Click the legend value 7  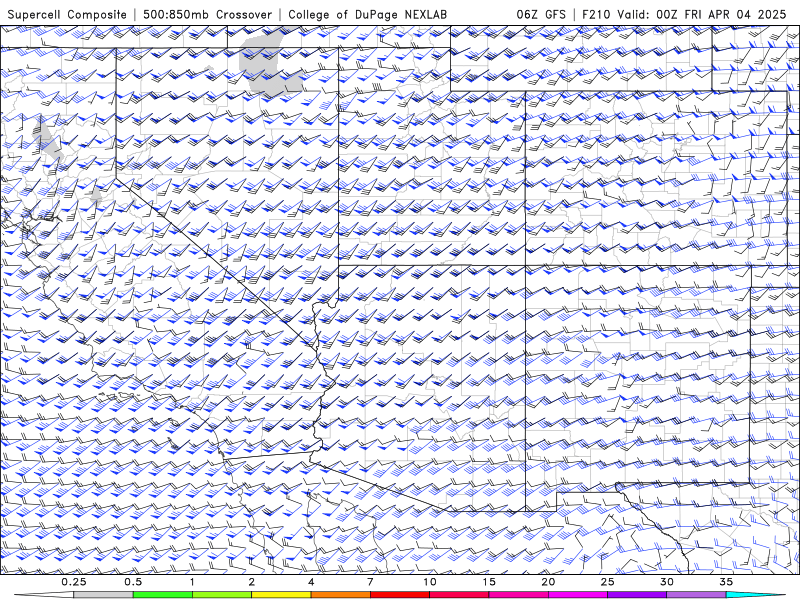[x=370, y=582]
